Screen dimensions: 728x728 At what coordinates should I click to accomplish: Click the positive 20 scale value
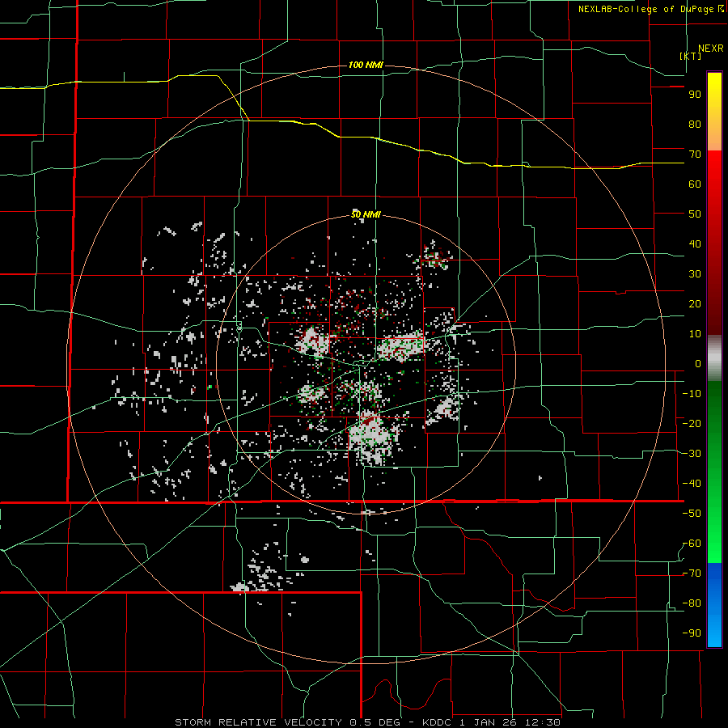[695, 304]
